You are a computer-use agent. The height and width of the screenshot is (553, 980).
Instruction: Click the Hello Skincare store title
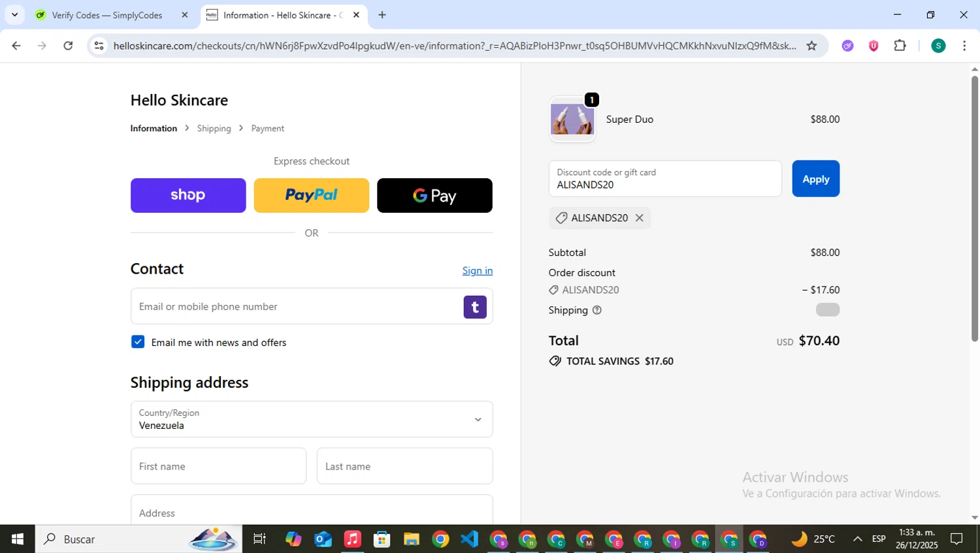coord(179,100)
